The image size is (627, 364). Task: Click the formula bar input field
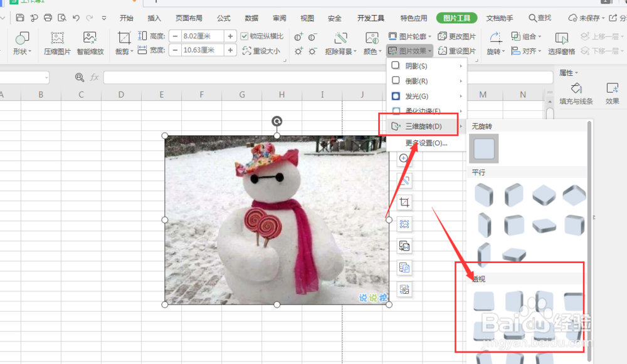pos(328,78)
